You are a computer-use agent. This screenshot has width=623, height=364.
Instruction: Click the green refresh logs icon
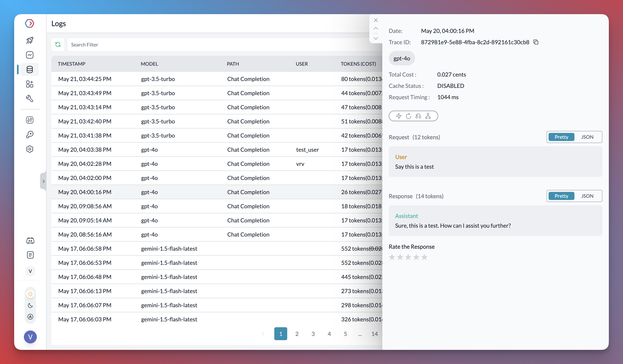[58, 44]
